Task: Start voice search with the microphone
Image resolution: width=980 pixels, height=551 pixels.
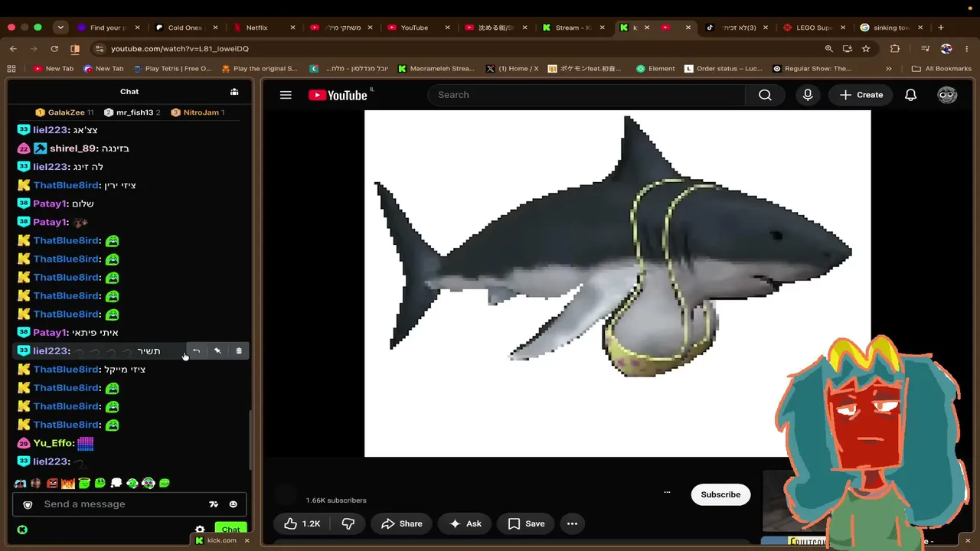Action: pyautogui.click(x=808, y=95)
